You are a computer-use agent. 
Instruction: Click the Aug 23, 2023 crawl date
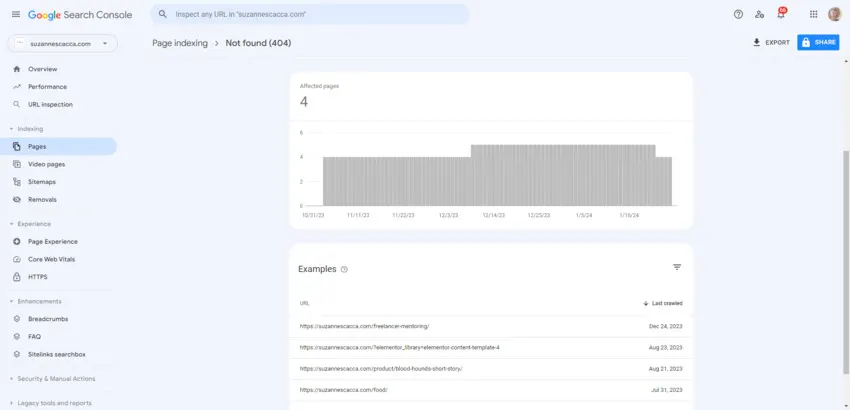[665, 348]
